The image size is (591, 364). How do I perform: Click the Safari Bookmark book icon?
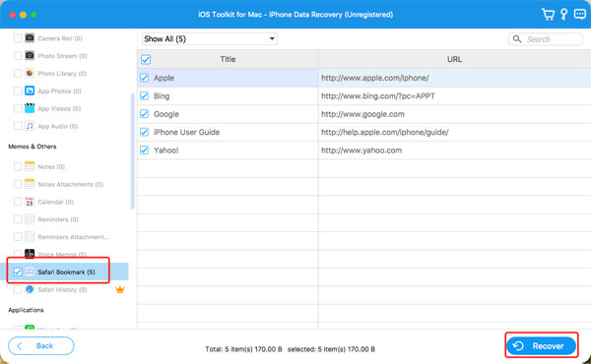pyautogui.click(x=30, y=272)
